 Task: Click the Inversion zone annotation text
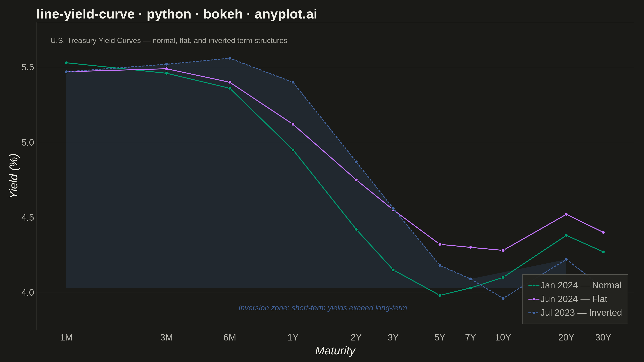pos(323,308)
